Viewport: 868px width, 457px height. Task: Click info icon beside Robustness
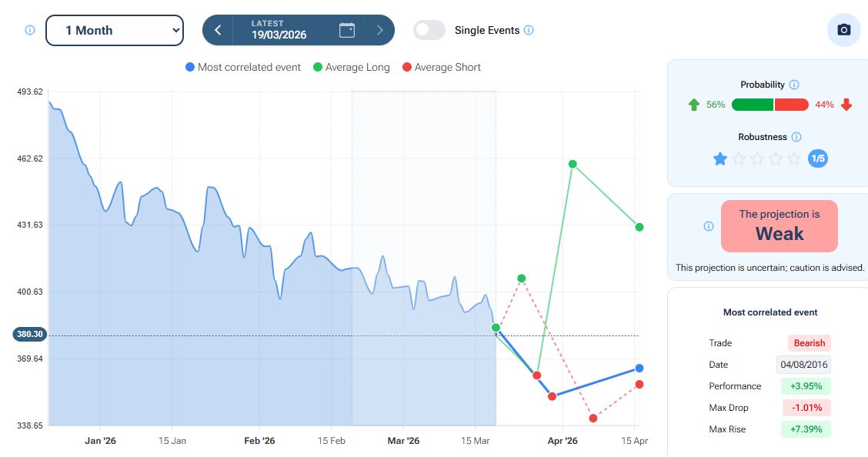[x=796, y=137]
